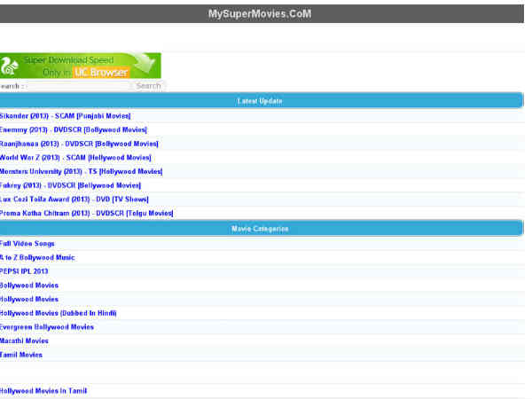This screenshot has height=399, width=532.
Task: Select Raanjhanaa (2013) Bollywood movie link
Action: [79, 143]
